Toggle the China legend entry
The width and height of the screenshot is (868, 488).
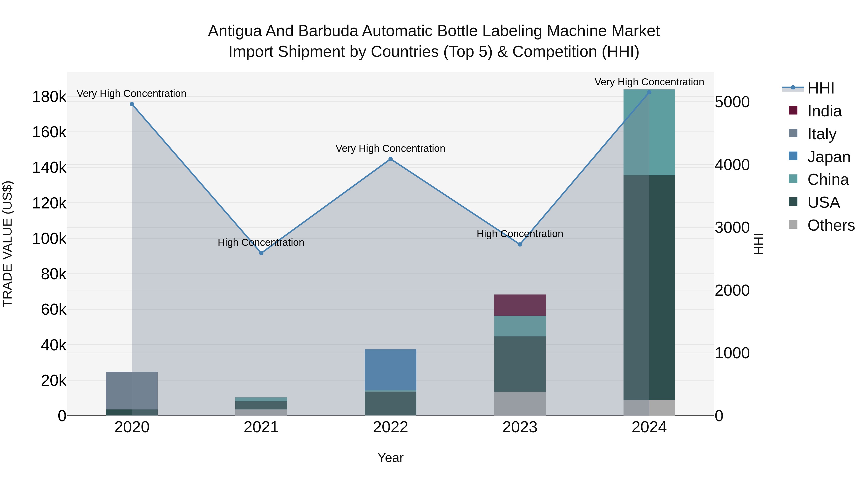pos(819,180)
